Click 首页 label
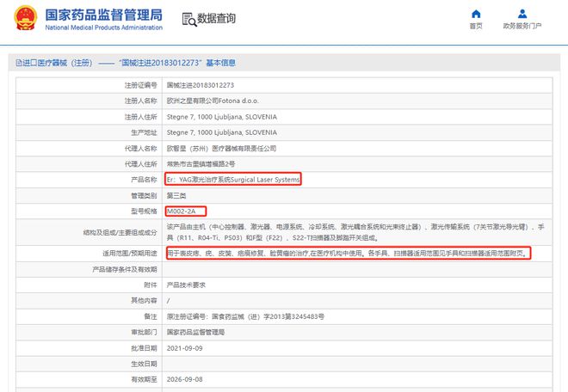Screen dimensions: 568x392 tap(476, 26)
